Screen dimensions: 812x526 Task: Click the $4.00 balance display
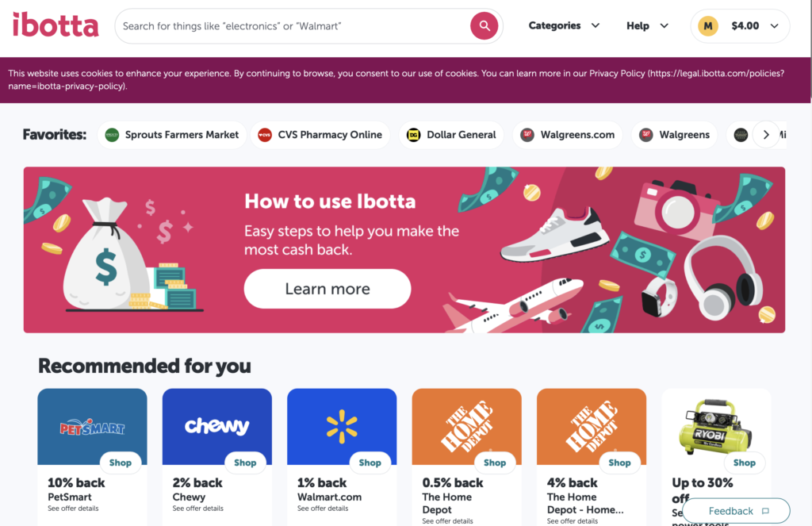coord(745,25)
